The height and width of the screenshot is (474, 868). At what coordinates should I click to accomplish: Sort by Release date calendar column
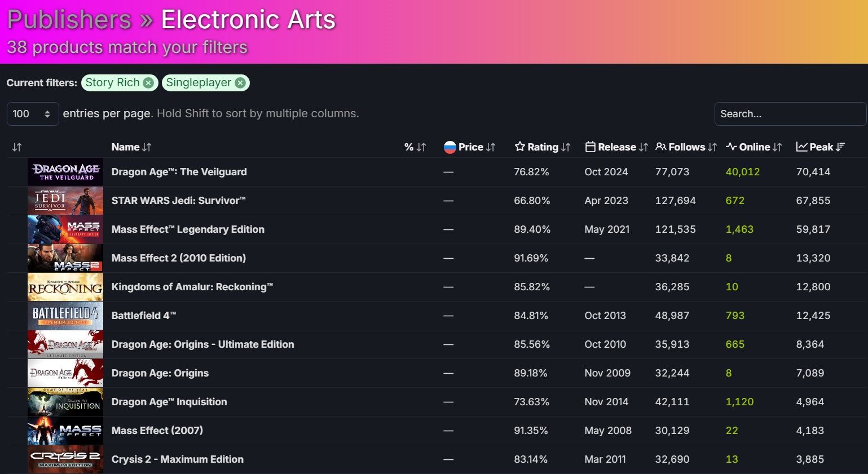point(616,147)
